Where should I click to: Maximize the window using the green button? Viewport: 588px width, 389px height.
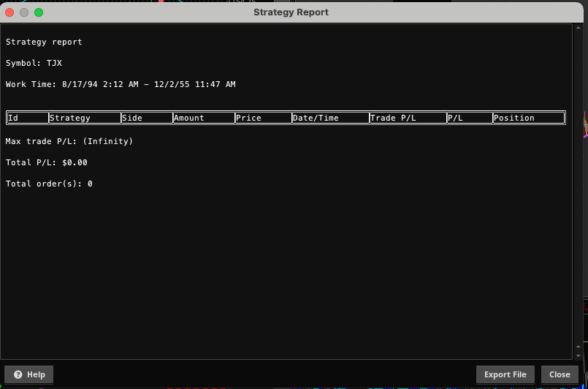(39, 12)
